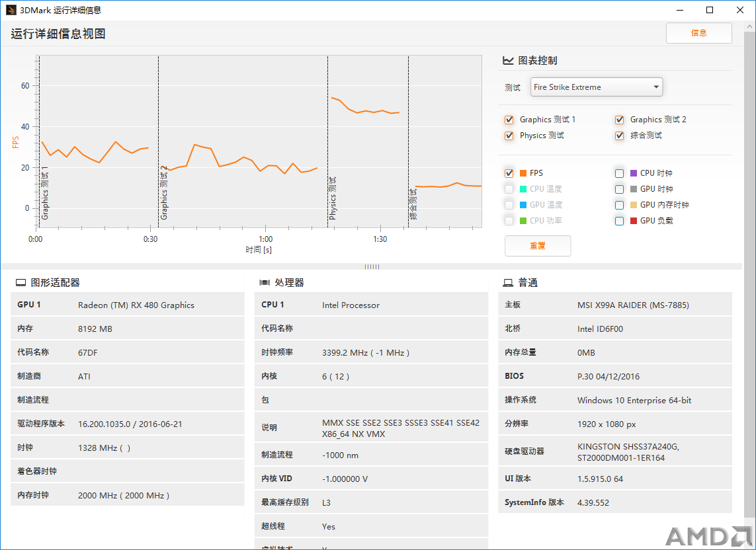Screen dimensions: 756x550
Task: Click the 6 ( 12 ) cores value
Action: click(x=335, y=376)
